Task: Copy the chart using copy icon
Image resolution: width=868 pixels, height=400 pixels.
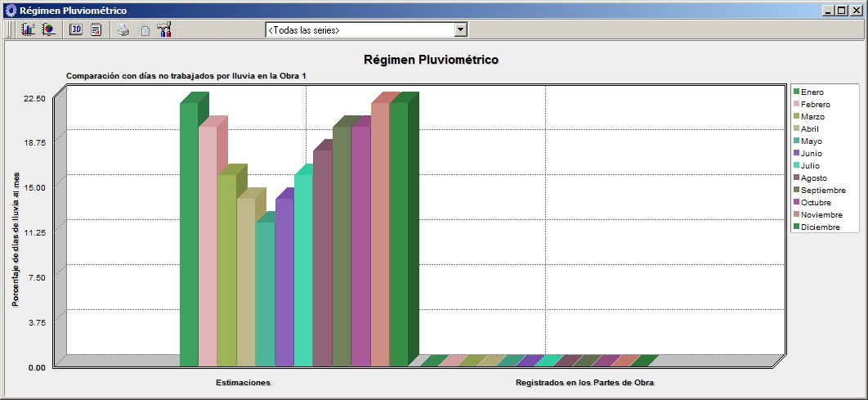Action: click(x=144, y=30)
